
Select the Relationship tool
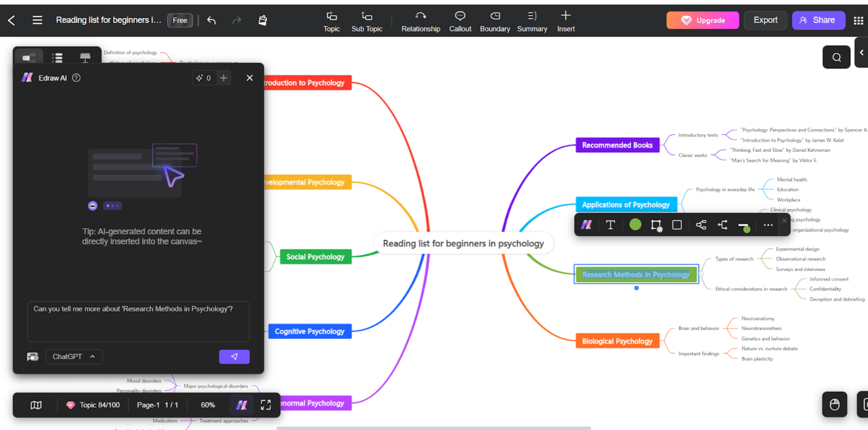(x=420, y=20)
